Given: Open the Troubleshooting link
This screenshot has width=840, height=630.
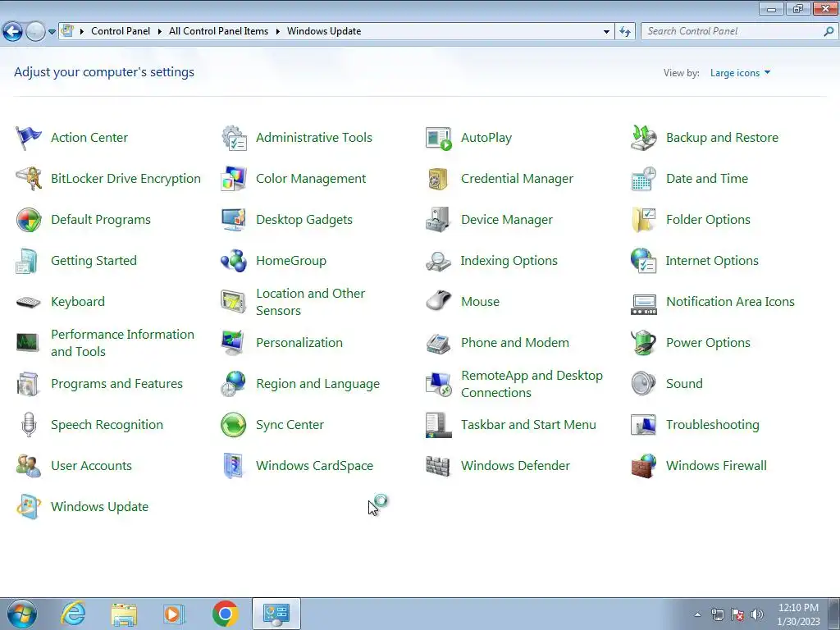Looking at the screenshot, I should (x=713, y=425).
